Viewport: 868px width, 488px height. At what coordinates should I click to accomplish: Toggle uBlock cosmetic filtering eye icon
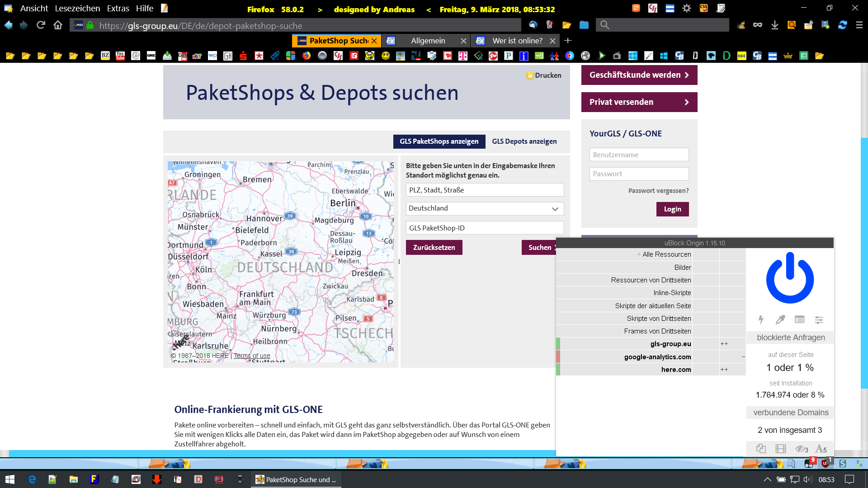(x=801, y=449)
